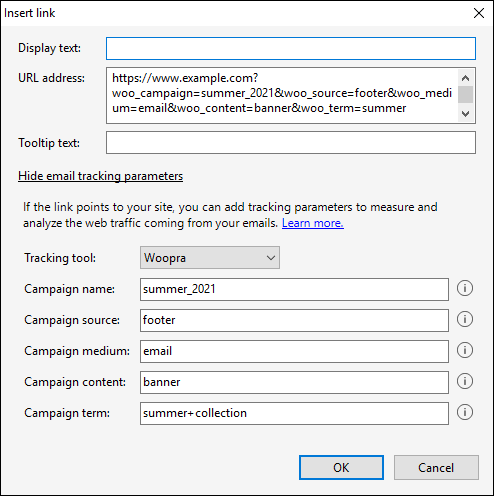The height and width of the screenshot is (496, 494).
Task: Click the info icon beside Campaign medium
Action: [x=465, y=350]
